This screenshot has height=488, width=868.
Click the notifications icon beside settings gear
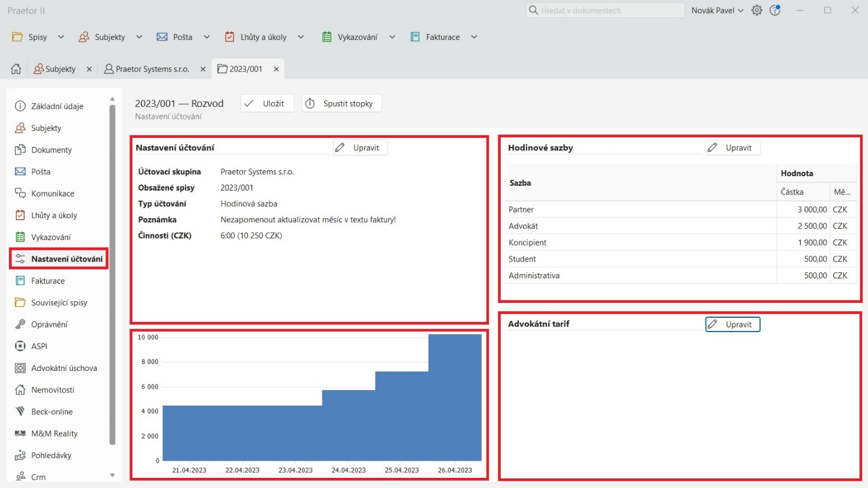(775, 10)
